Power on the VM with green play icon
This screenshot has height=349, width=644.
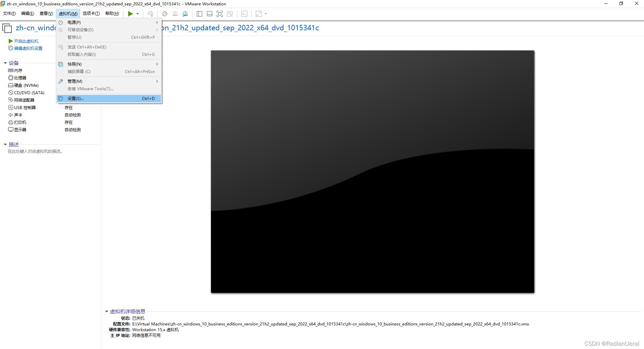tap(131, 13)
